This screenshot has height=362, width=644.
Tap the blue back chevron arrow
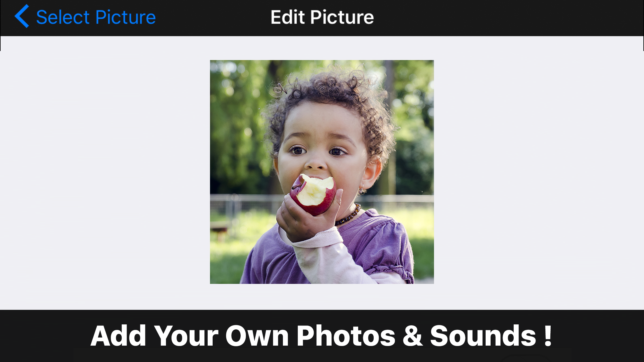pos(22,16)
